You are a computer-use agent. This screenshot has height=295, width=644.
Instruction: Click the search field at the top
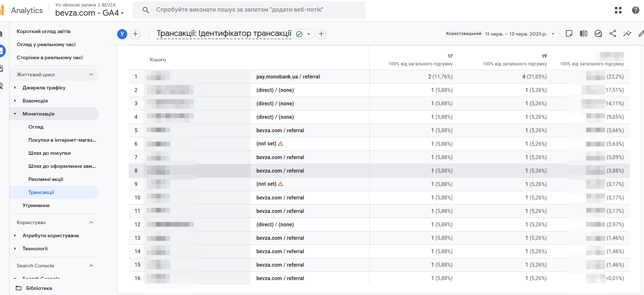coord(249,10)
